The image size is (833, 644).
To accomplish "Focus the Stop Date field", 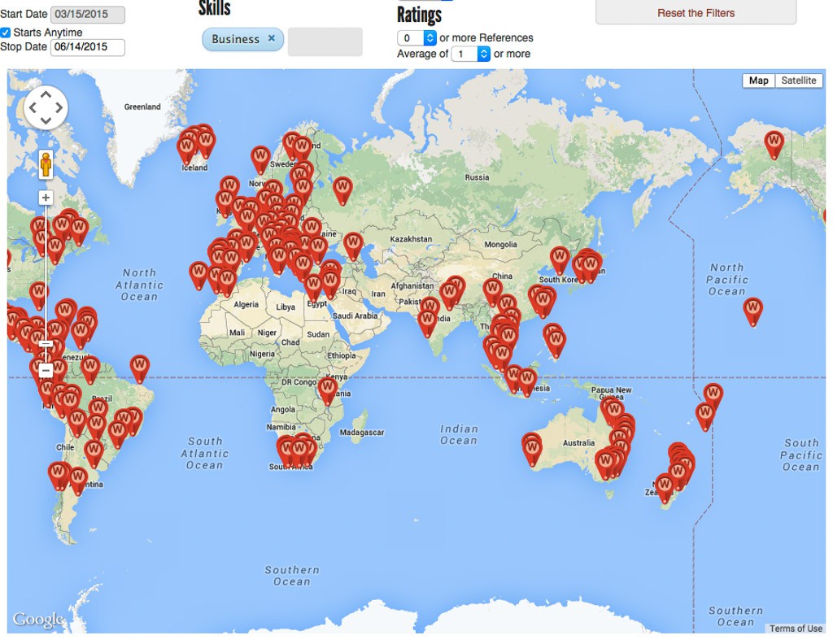I will [88, 46].
